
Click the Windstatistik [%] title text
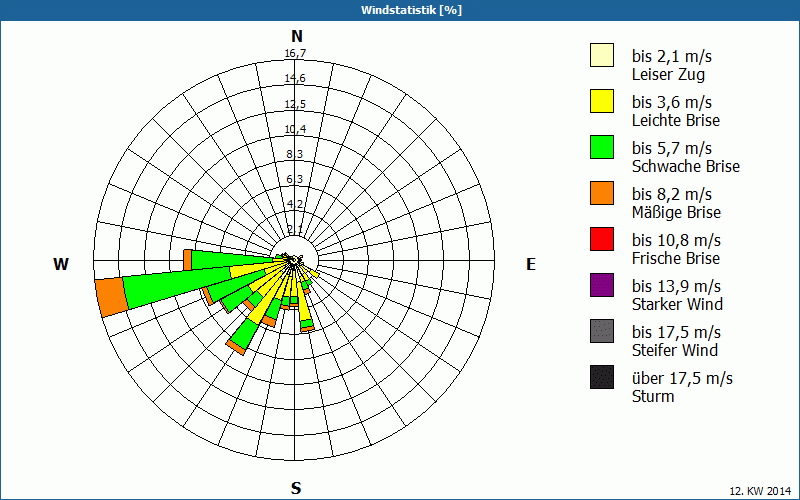411,10
